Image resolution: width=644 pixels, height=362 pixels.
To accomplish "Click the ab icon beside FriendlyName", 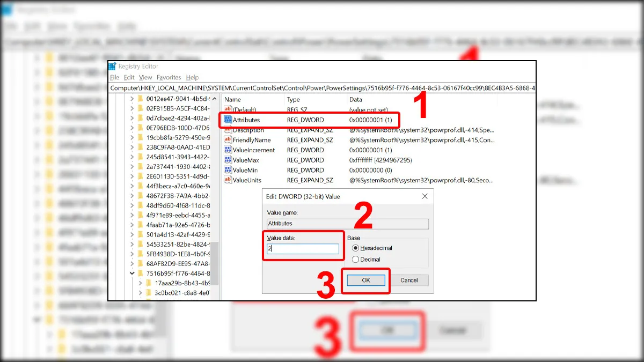I will coord(226,139).
